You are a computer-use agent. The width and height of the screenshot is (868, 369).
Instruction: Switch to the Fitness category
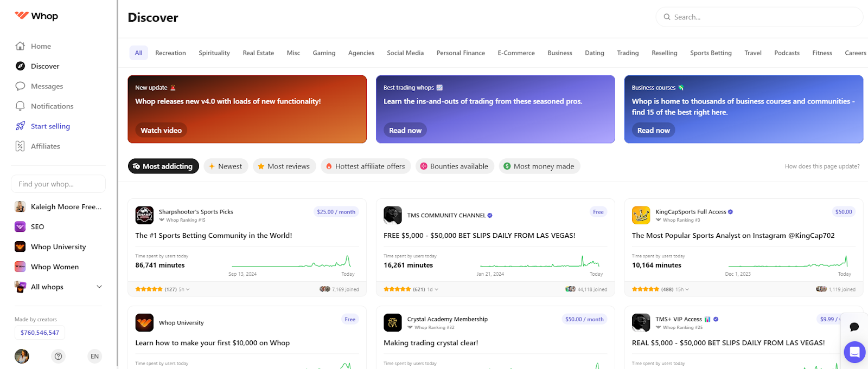(822, 53)
